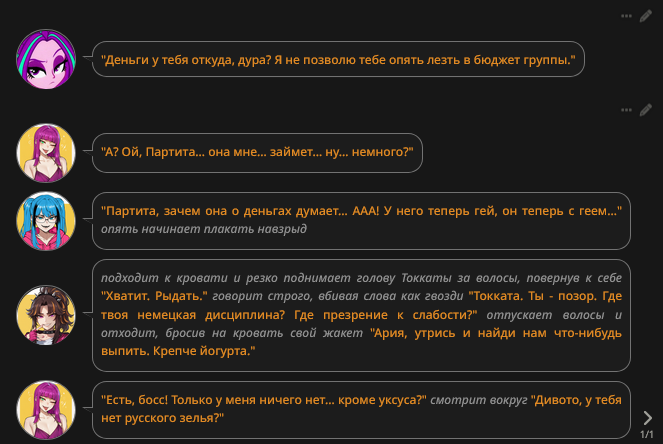
Task: Click the "Есть, босс!" message bubble
Action: pos(360,410)
